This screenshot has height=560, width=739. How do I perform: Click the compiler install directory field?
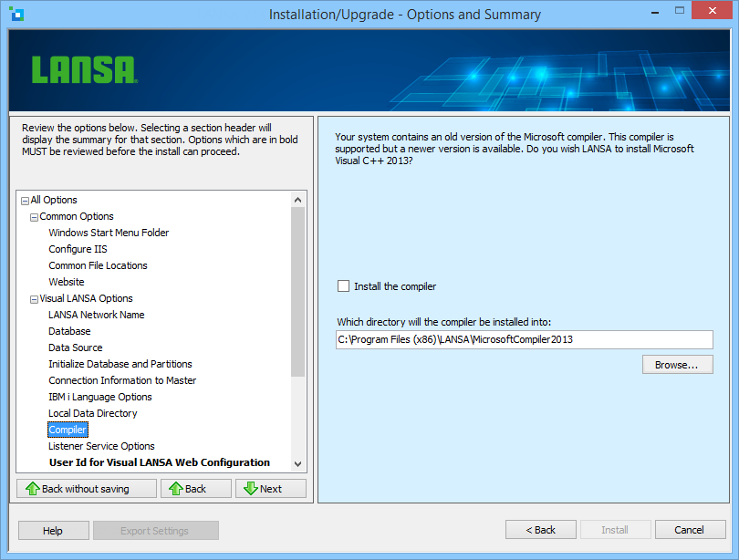click(x=524, y=339)
